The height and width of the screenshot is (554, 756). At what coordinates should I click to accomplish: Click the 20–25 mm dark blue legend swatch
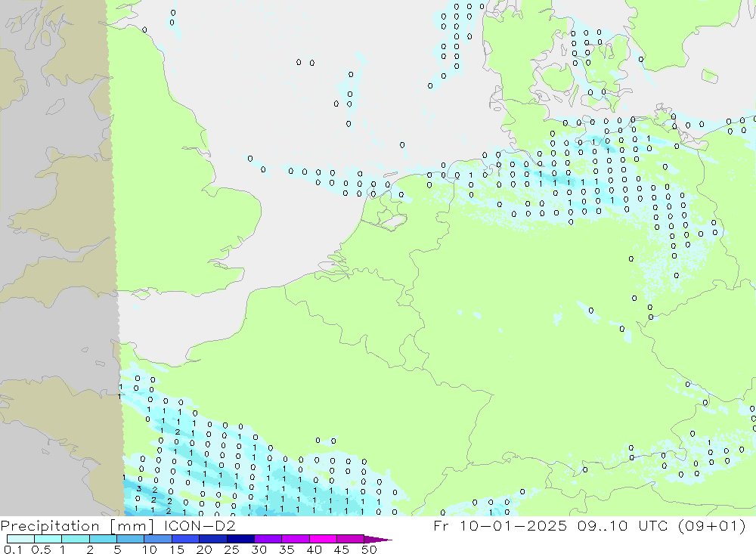[x=213, y=539]
